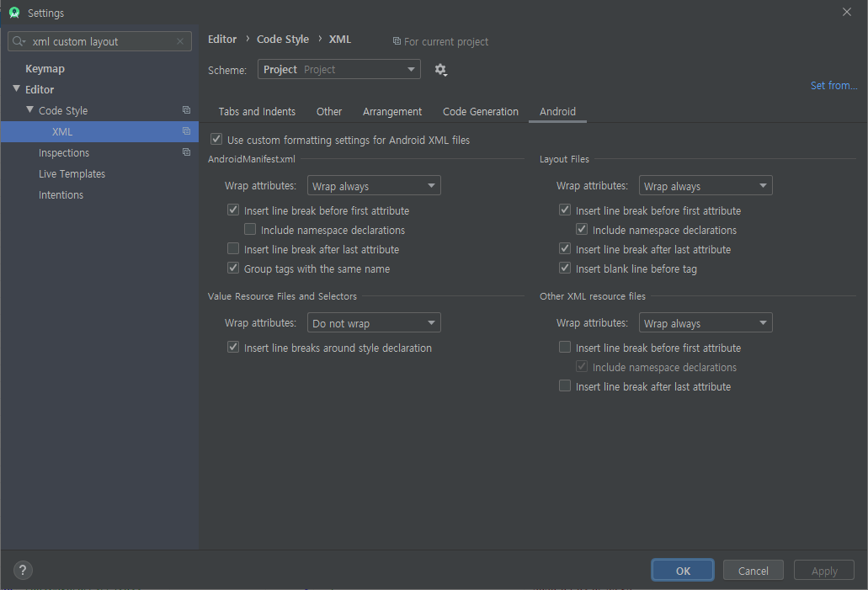868x590 pixels.
Task: Click the project-level icon beside Inspections
Action: pyautogui.click(x=187, y=152)
